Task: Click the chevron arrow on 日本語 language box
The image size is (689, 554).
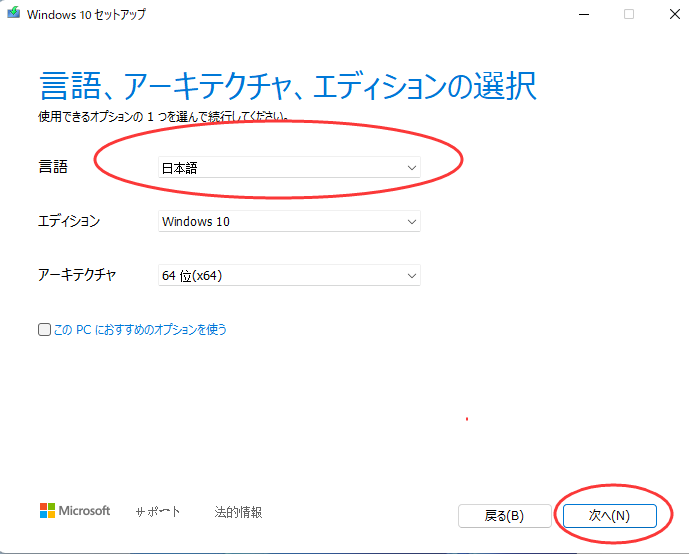Action: click(x=411, y=168)
